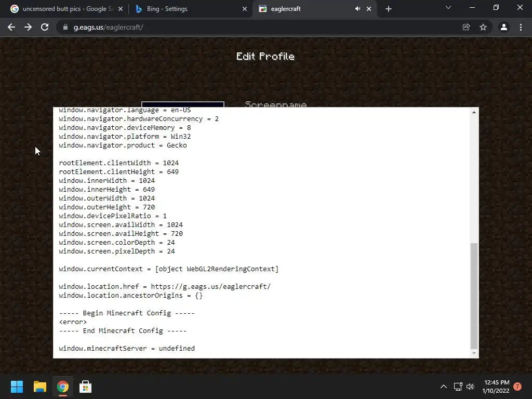Click the 'window.location.href' line in the log
This screenshot has width=532, height=399.
tap(165, 287)
